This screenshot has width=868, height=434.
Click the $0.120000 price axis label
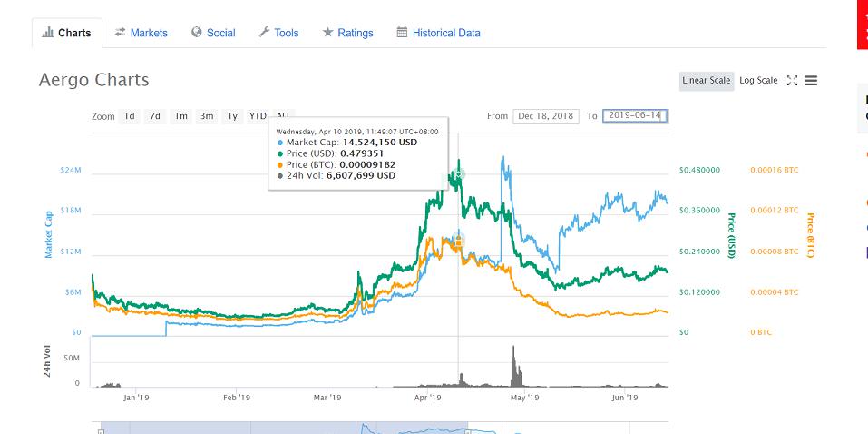(x=699, y=292)
